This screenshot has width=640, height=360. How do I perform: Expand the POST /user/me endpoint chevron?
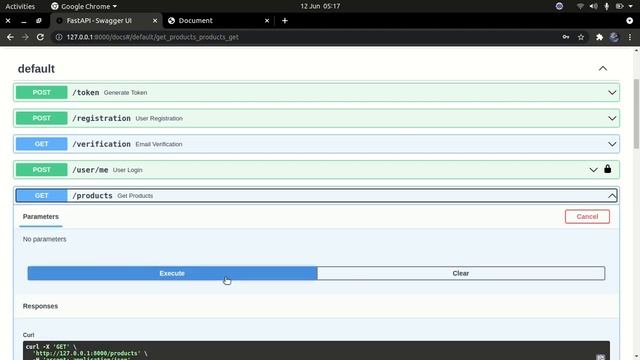593,170
